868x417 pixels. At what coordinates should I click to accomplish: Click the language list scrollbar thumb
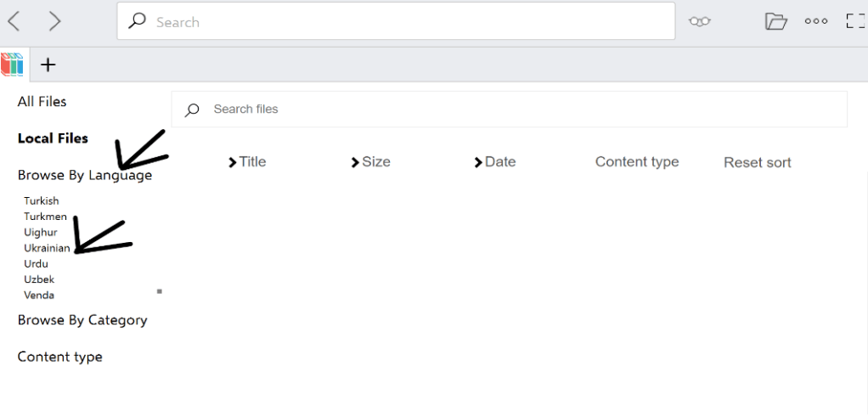[159, 291]
